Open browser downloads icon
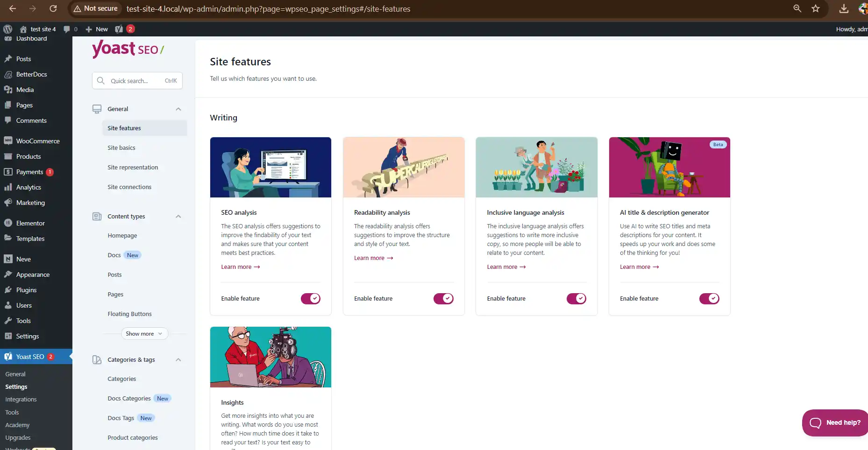This screenshot has height=450, width=868. [844, 8]
